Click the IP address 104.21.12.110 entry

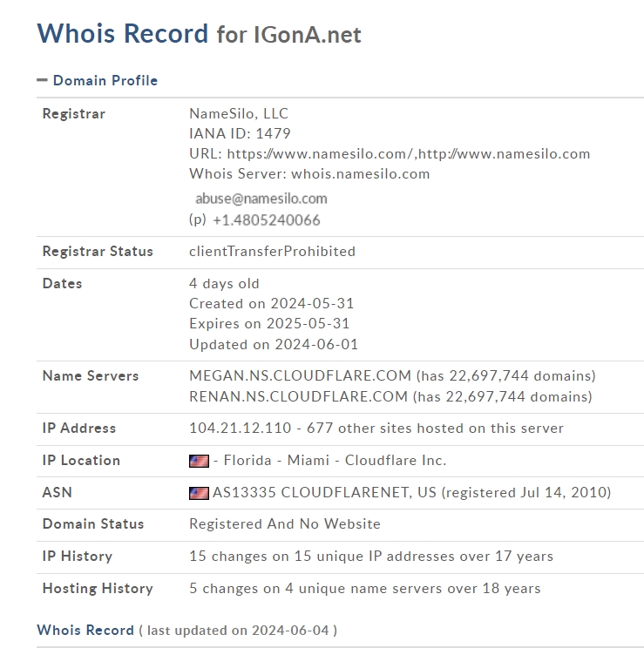(x=241, y=429)
